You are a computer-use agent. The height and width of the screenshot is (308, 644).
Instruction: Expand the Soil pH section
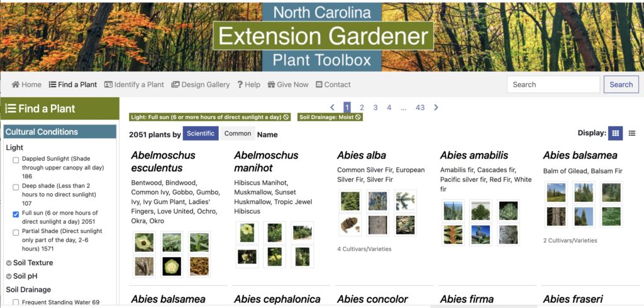(x=22, y=277)
